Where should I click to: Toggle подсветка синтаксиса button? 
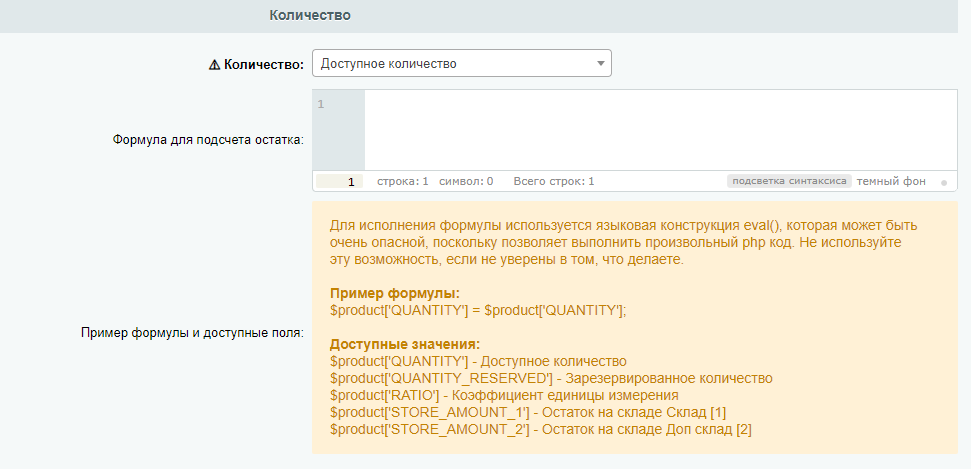[789, 182]
